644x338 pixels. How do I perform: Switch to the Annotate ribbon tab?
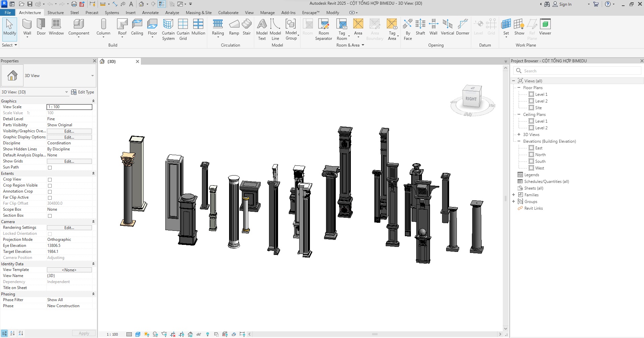150,13
